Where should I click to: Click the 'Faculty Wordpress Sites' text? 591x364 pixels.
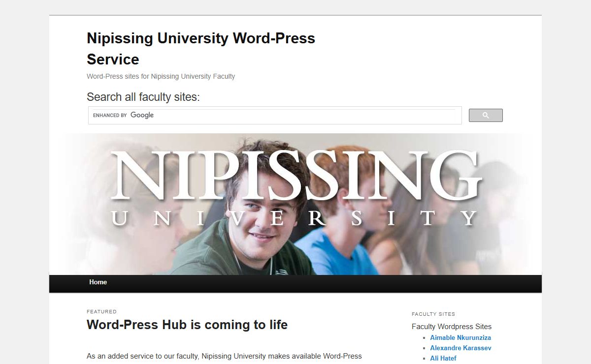pyautogui.click(x=452, y=327)
